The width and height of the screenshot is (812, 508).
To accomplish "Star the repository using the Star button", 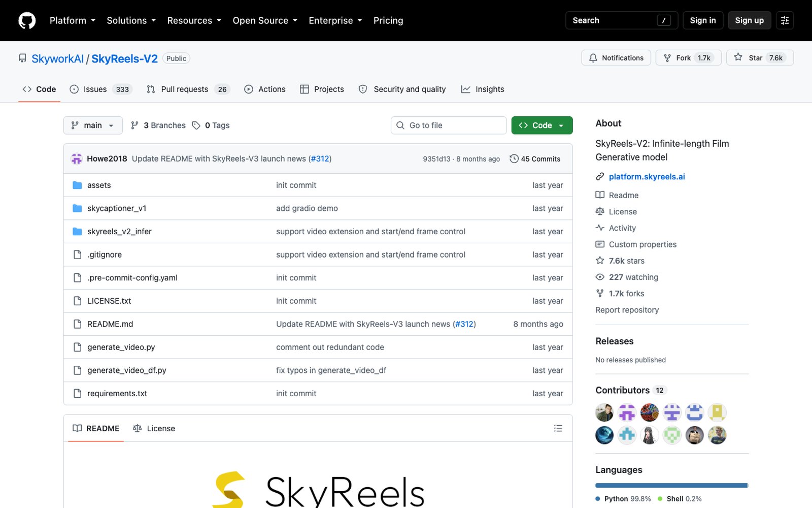I will pyautogui.click(x=760, y=58).
